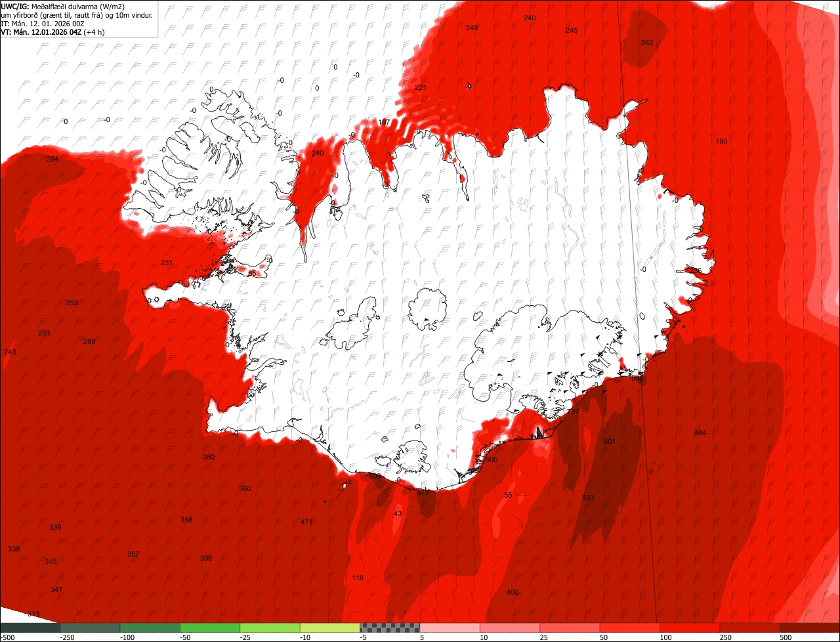
Task: Click the 339 flux value on the map
Action: pyautogui.click(x=55, y=527)
